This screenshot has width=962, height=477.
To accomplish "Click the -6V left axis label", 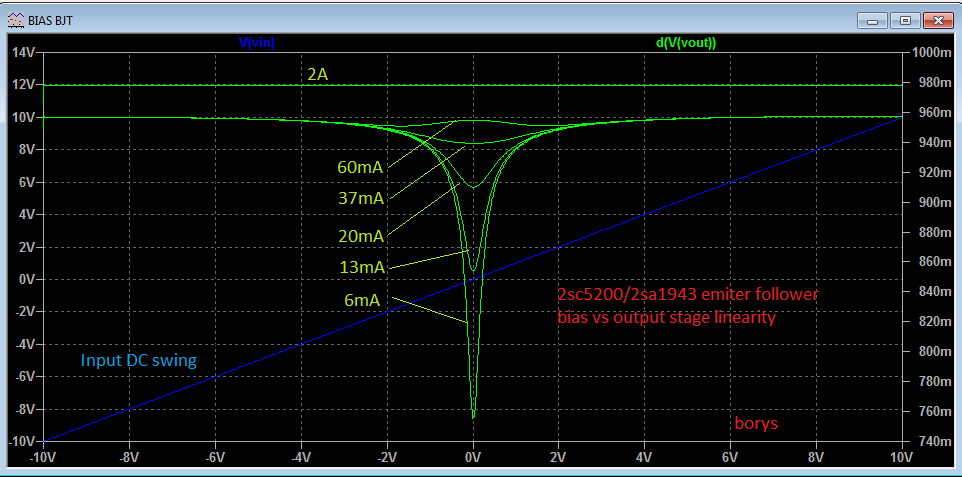I will 26,376.
